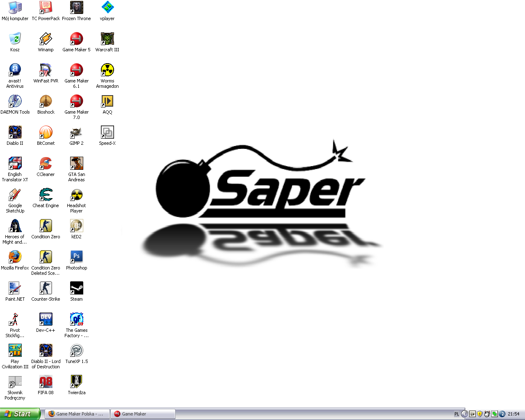This screenshot has height=420, width=525.
Task: Switch to Game Maker taskbar window
Action: pyautogui.click(x=143, y=414)
